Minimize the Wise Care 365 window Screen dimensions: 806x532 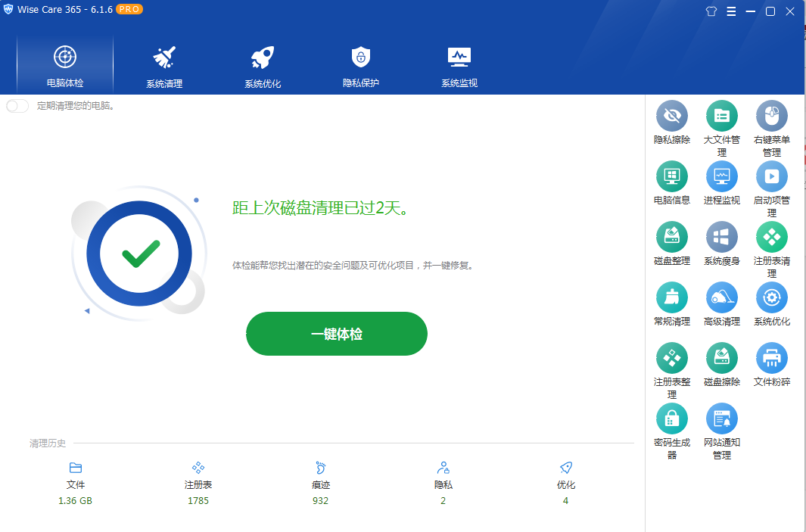point(751,11)
